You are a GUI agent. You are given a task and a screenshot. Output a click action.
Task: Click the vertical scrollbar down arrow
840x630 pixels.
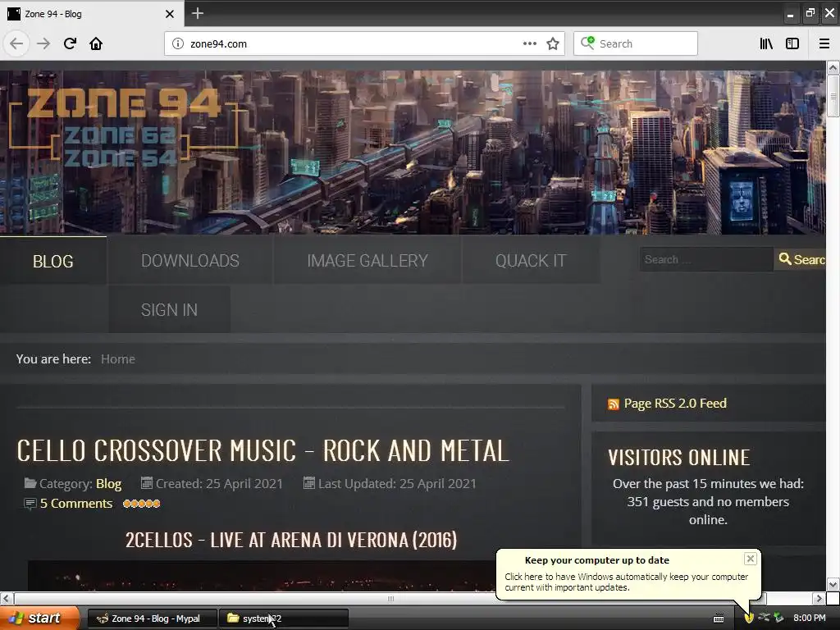tap(833, 584)
